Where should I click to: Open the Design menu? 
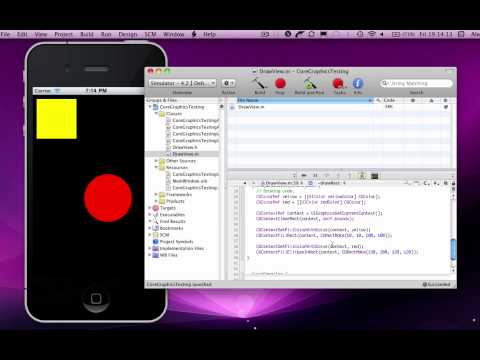pos(128,34)
